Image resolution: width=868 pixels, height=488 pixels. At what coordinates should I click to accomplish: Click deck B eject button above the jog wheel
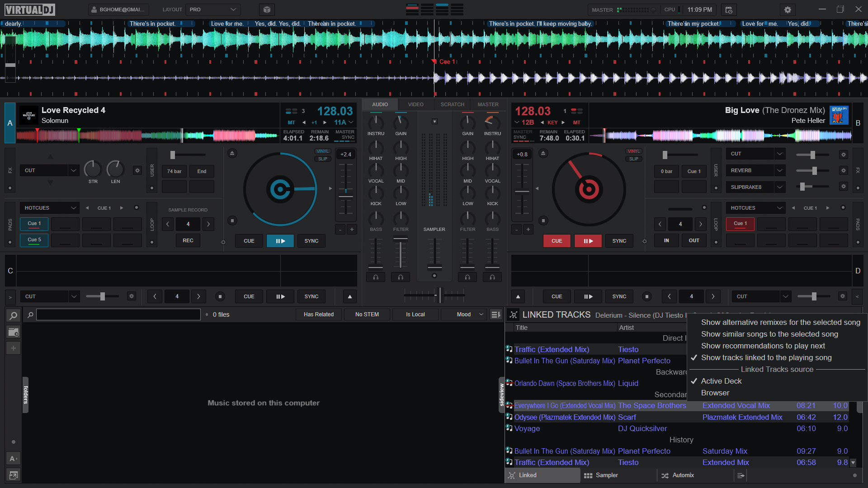tap(543, 153)
